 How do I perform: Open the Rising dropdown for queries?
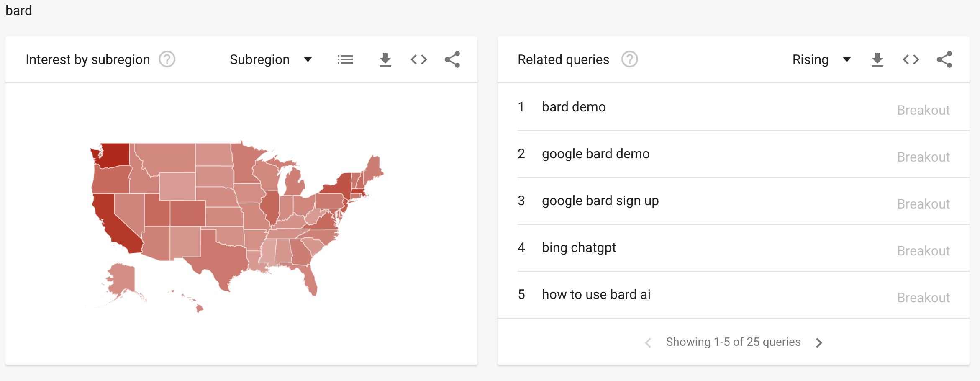click(x=822, y=60)
